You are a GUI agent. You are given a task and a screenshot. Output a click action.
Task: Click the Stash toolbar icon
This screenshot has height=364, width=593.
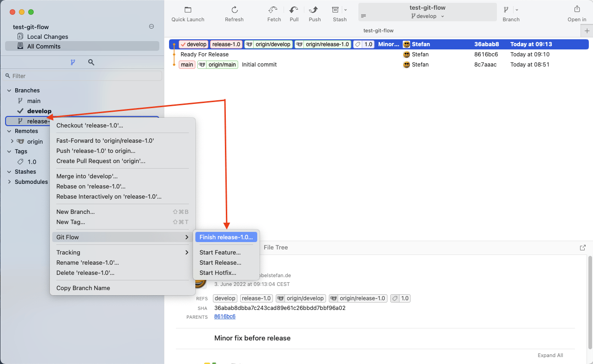click(336, 10)
